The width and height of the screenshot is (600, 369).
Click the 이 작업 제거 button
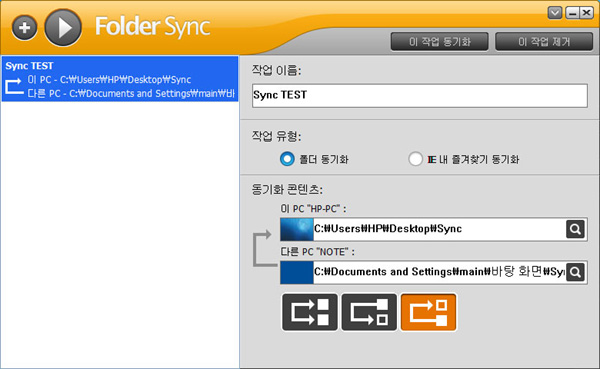pyautogui.click(x=544, y=41)
